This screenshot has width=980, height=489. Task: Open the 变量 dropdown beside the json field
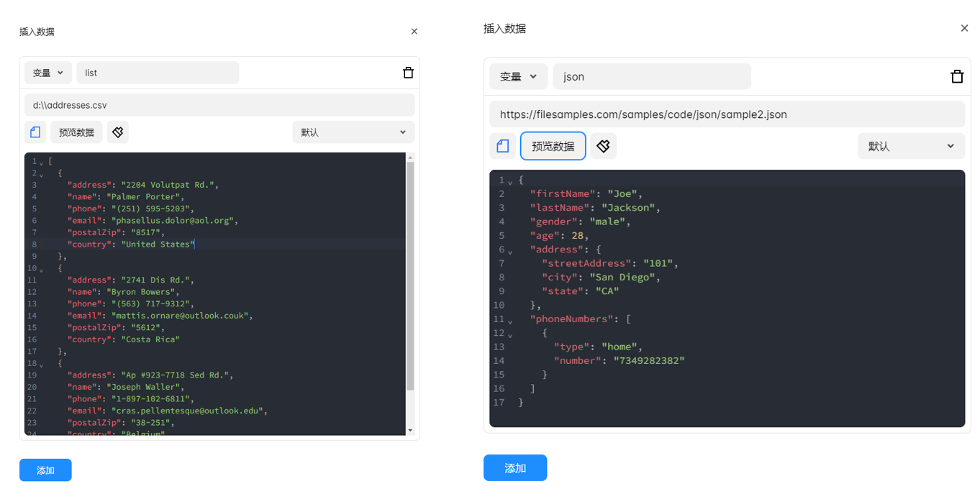tap(518, 77)
